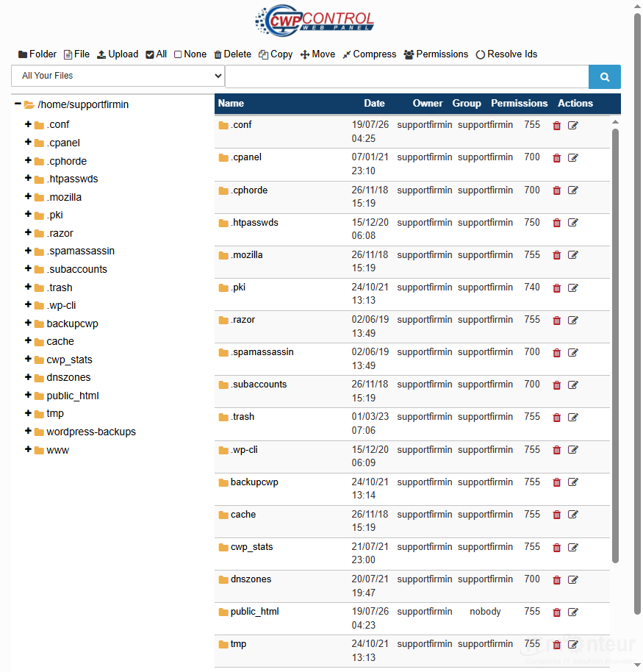The width and height of the screenshot is (643, 672).
Task: Create a new Folder from toolbar
Action: coord(37,54)
